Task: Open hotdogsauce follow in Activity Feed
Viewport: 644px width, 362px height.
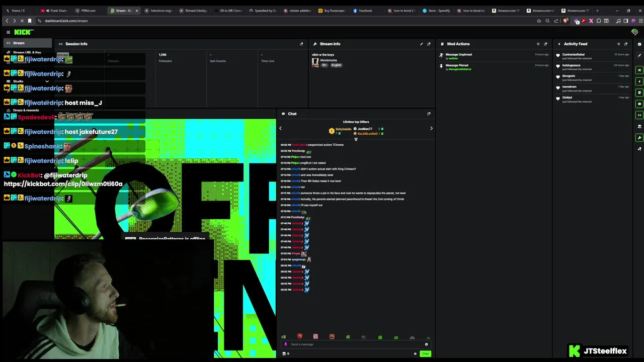Action: point(572,66)
